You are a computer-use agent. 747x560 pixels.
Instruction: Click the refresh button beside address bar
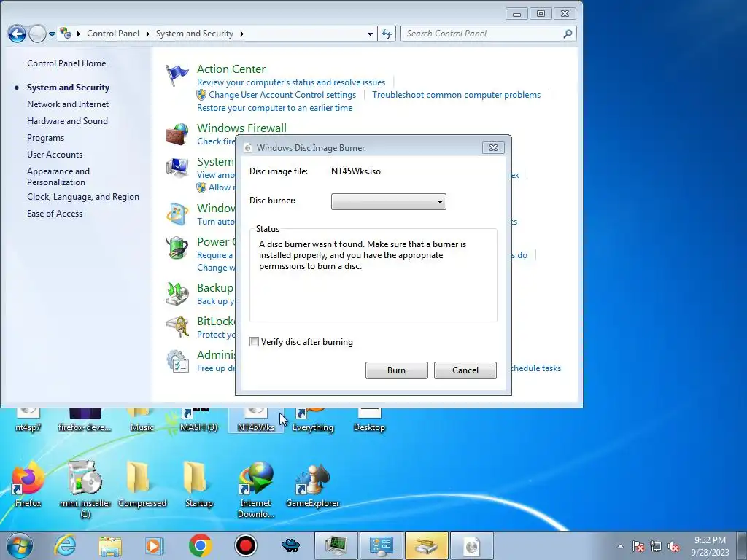click(x=387, y=34)
